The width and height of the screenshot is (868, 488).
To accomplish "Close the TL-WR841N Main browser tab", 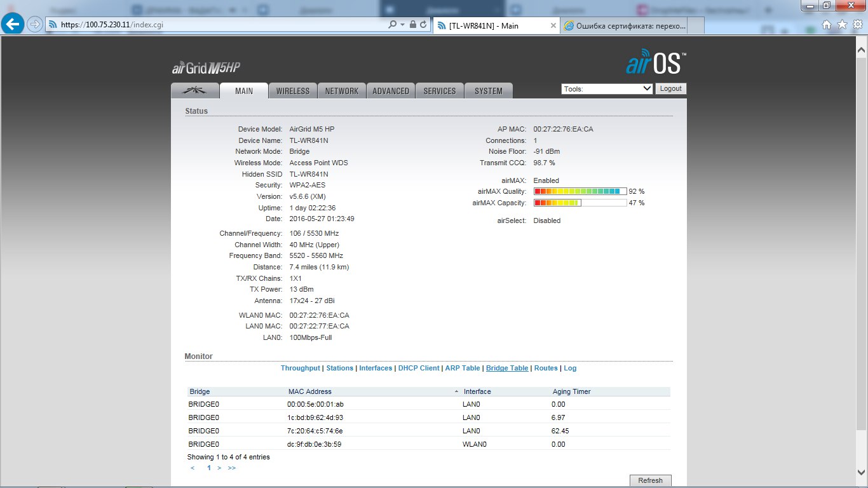I will click(x=553, y=25).
